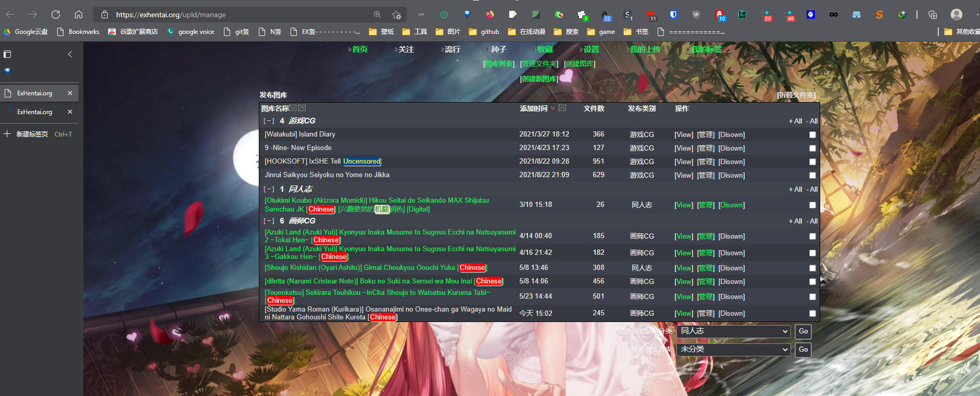Viewport: 980px width, 396px height.
Task: Sort by 添加时间 descending arrow
Action: click(x=553, y=108)
